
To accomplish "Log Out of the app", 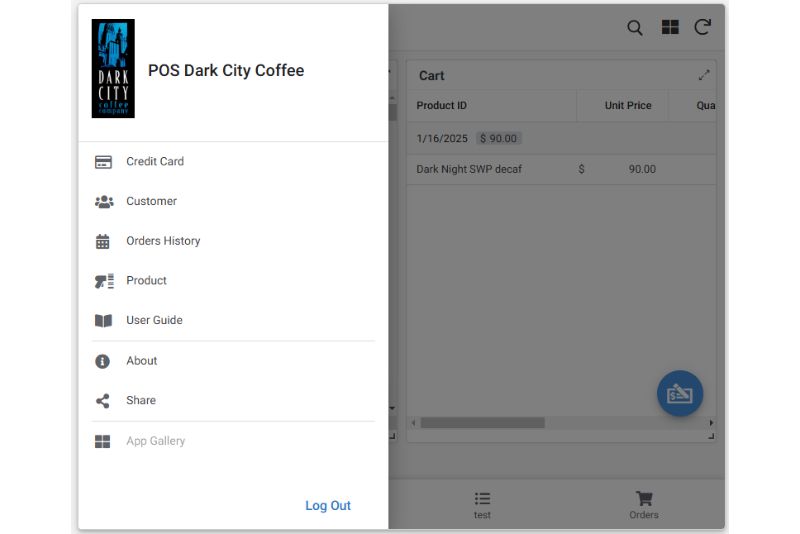I will coord(328,505).
